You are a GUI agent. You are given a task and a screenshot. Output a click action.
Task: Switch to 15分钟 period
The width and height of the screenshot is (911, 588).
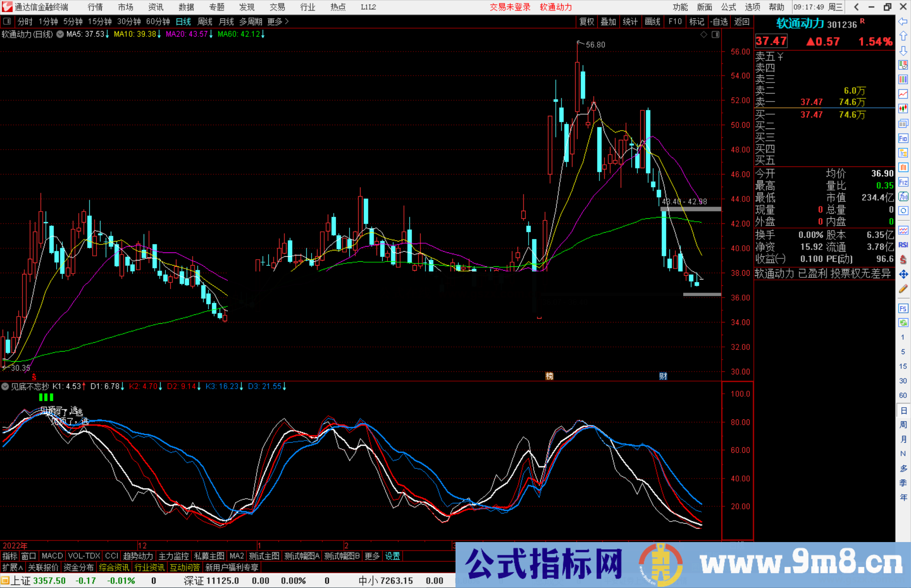(100, 21)
